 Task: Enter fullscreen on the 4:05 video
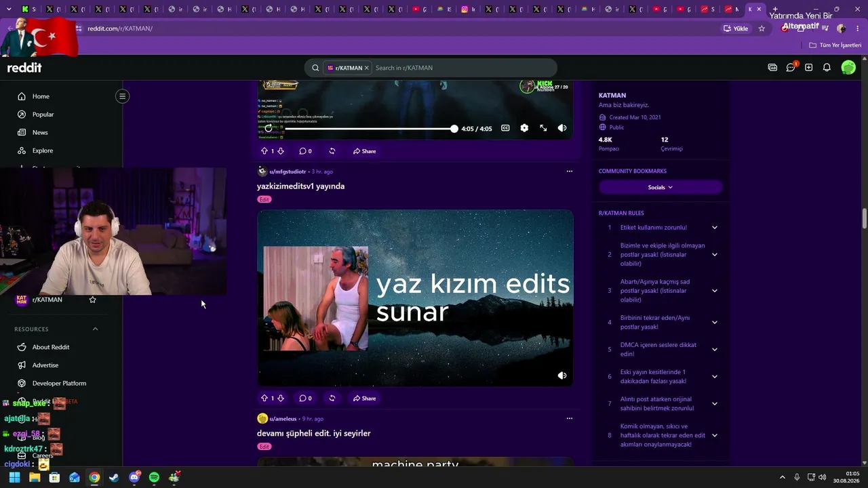pos(543,128)
